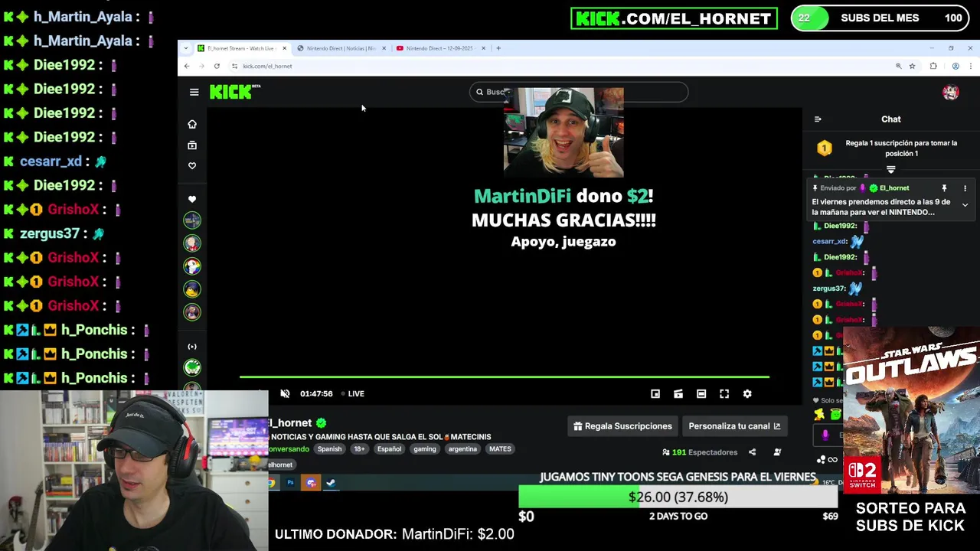Select the Español tag
Viewport: 980px width, 551px height.
point(389,449)
